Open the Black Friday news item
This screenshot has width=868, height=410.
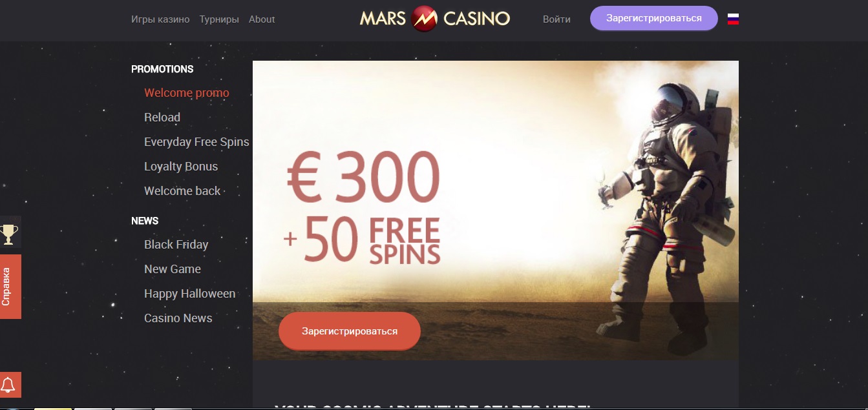tap(176, 245)
